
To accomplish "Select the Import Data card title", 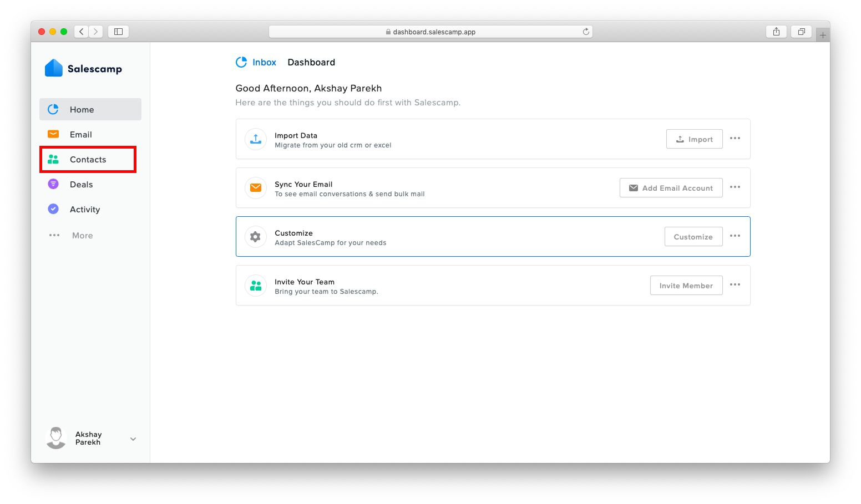I will click(296, 135).
